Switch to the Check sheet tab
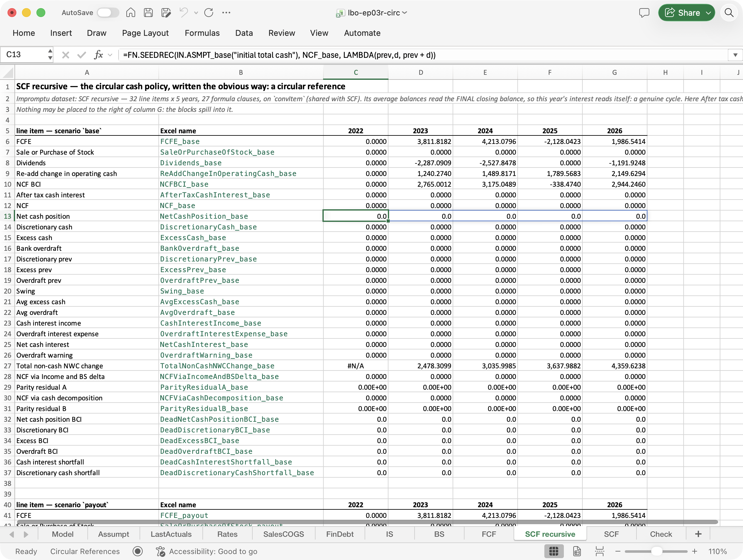Image resolution: width=743 pixels, height=560 pixels. (661, 534)
